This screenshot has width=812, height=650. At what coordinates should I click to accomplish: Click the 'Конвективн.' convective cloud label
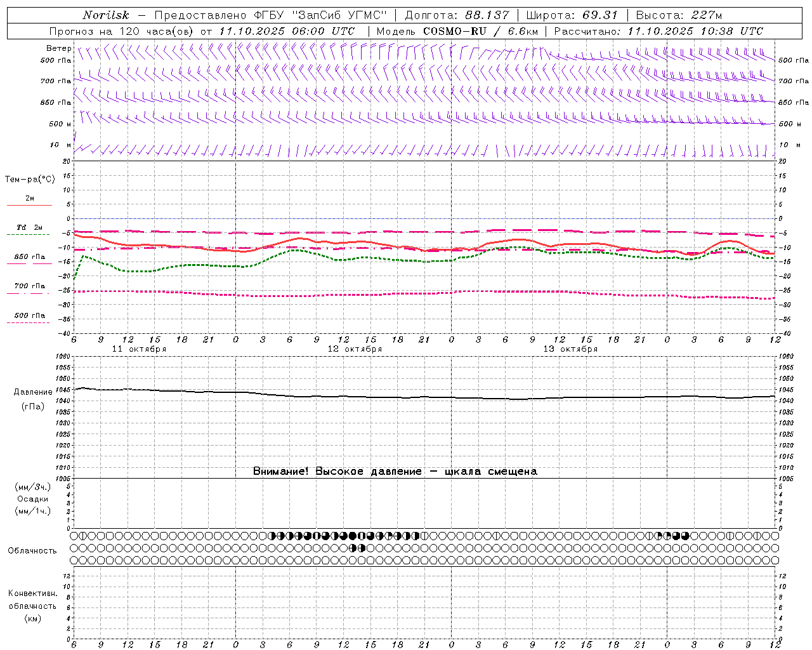pos(32,594)
